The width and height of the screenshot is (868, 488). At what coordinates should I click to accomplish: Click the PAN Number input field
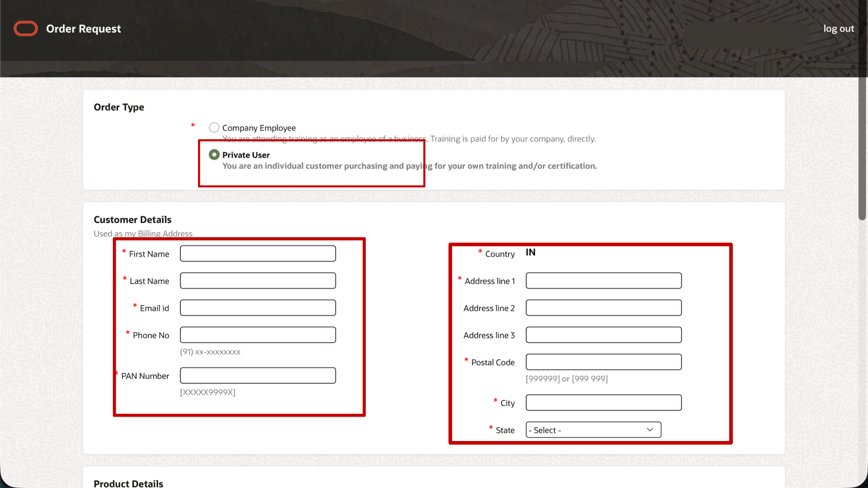click(257, 375)
